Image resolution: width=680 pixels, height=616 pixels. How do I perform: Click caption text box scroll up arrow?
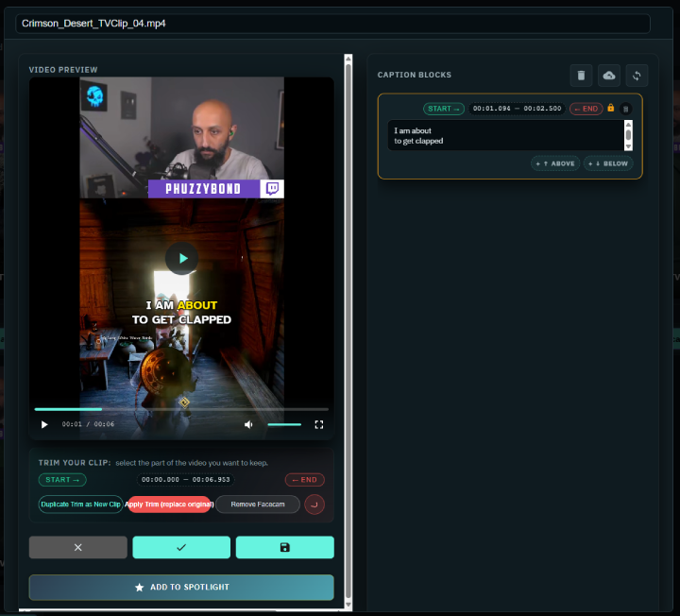click(x=628, y=124)
